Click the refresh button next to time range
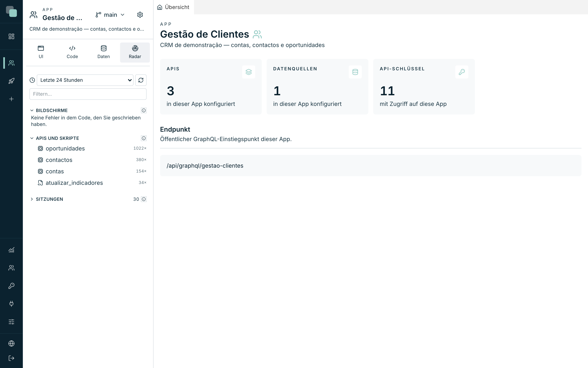Screen dimensions: 588x368 [141, 80]
